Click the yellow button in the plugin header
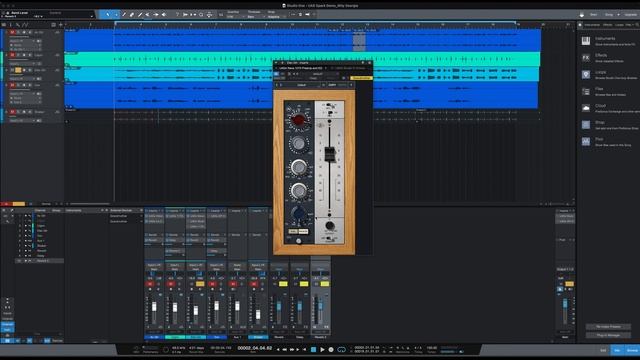 click(361, 78)
